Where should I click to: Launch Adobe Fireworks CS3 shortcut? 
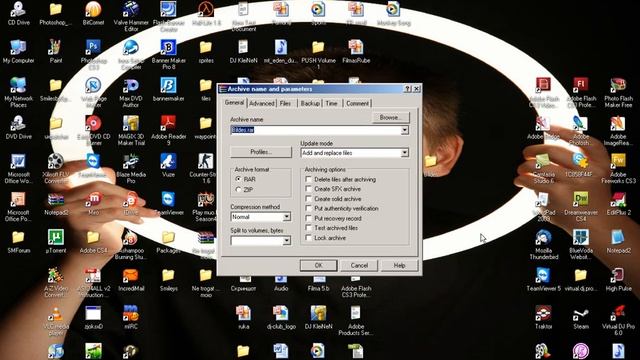618,168
